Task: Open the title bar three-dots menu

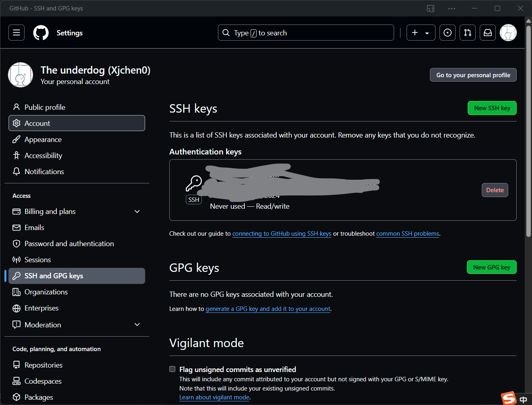Action: pyautogui.click(x=452, y=8)
